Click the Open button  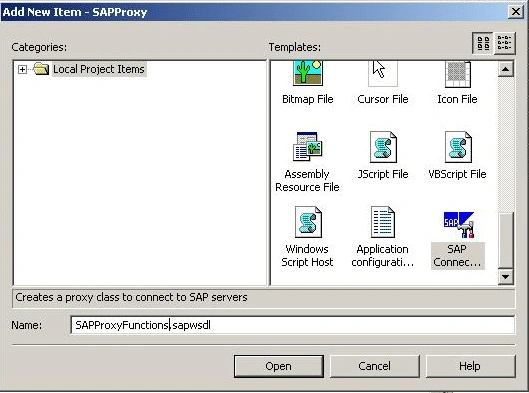pos(279,366)
